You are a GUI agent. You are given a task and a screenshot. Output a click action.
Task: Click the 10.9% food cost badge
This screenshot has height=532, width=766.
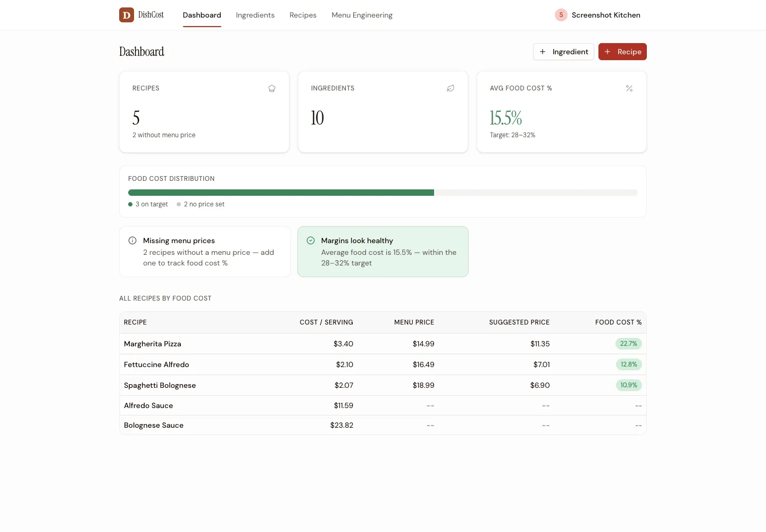click(x=629, y=385)
